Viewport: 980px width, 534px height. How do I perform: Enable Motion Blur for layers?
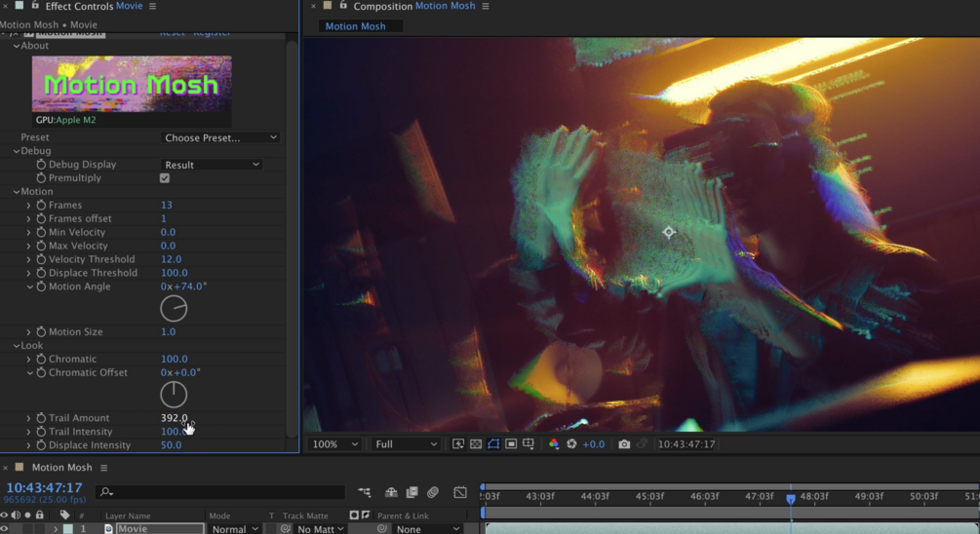pyautogui.click(x=433, y=492)
